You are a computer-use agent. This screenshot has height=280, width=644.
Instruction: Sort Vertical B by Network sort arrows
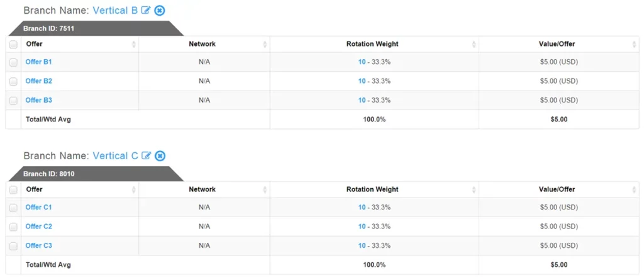click(x=265, y=44)
